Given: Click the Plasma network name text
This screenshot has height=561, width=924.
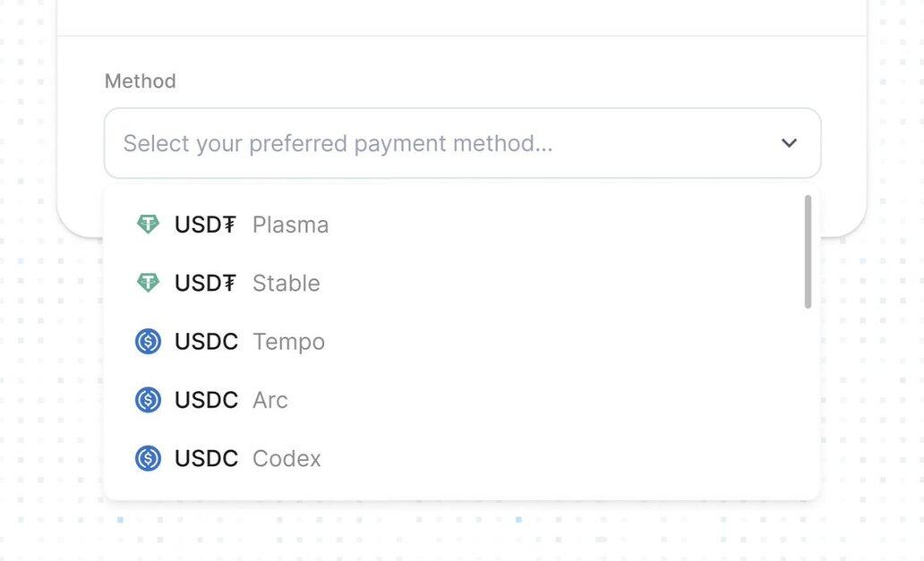Looking at the screenshot, I should 290,225.
